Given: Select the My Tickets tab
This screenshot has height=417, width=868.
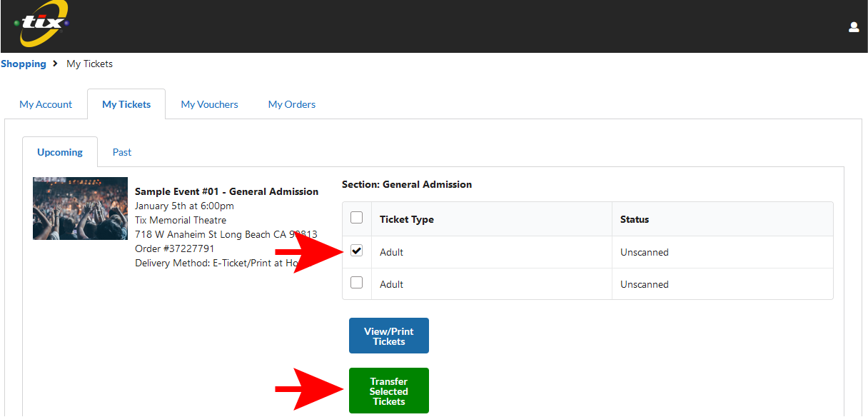Looking at the screenshot, I should coord(126,104).
